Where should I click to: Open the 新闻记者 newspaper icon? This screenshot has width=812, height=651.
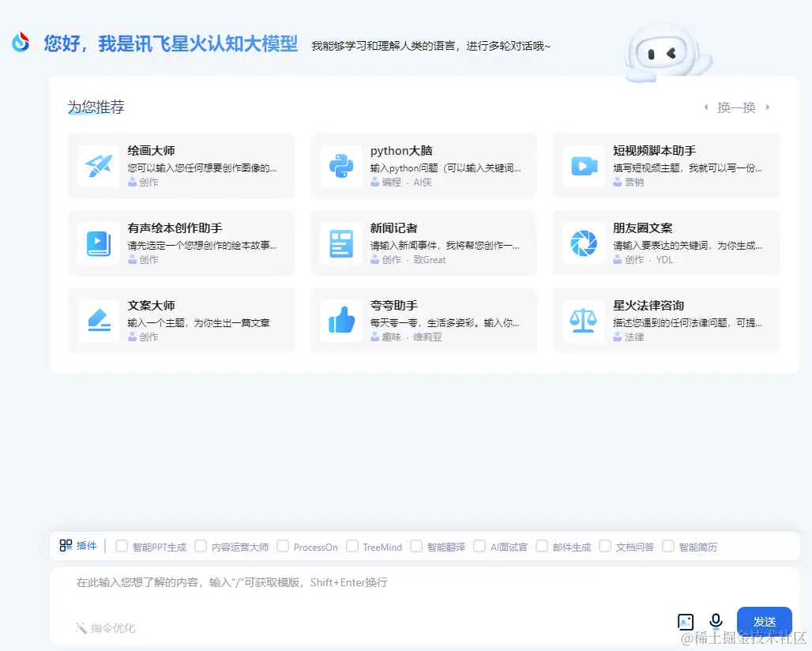tap(341, 243)
